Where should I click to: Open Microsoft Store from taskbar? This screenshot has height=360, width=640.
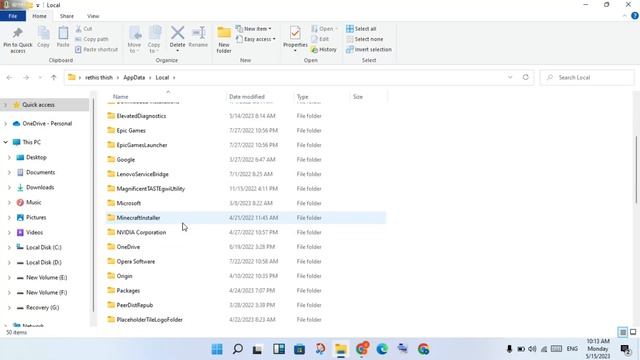coord(300,349)
